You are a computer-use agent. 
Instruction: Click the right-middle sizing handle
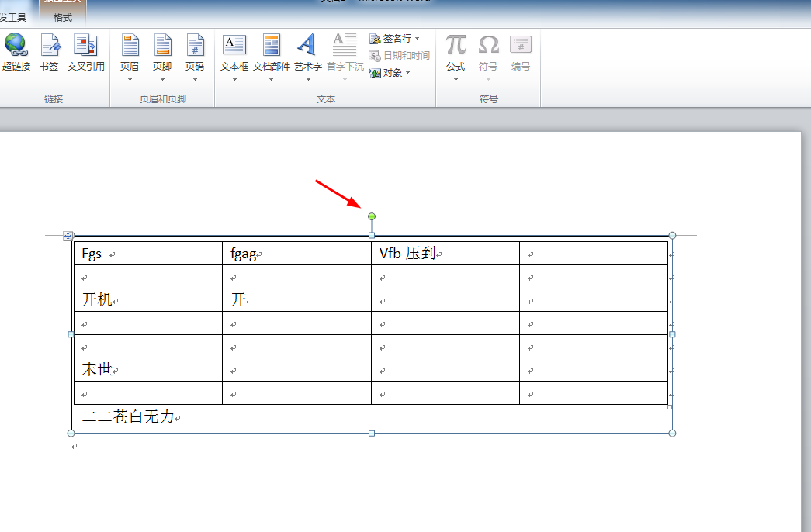click(672, 334)
